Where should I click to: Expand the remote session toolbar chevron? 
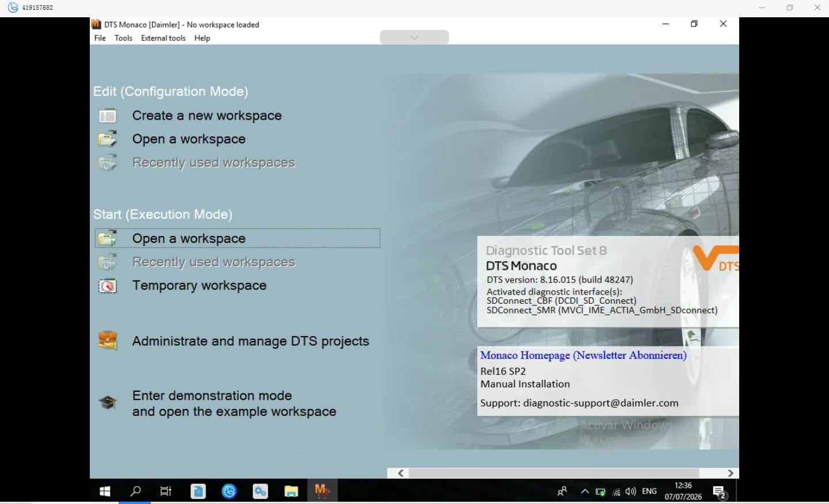[x=414, y=37]
